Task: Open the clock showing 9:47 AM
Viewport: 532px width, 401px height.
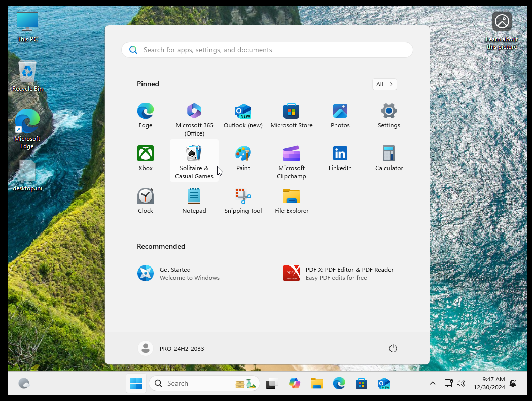Action: click(x=489, y=383)
